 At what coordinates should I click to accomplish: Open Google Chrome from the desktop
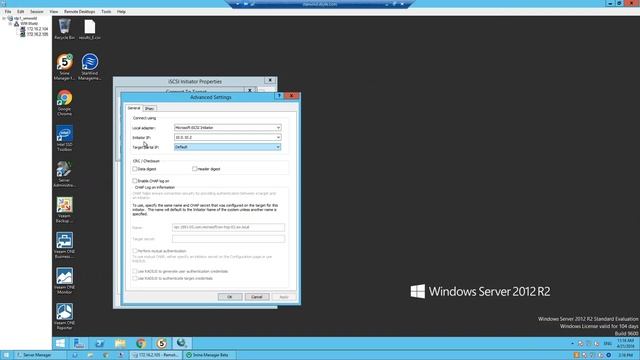[64, 103]
